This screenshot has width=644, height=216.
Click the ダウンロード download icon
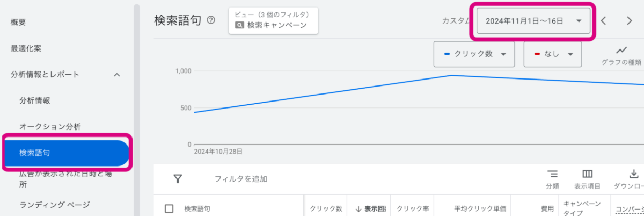(634, 174)
